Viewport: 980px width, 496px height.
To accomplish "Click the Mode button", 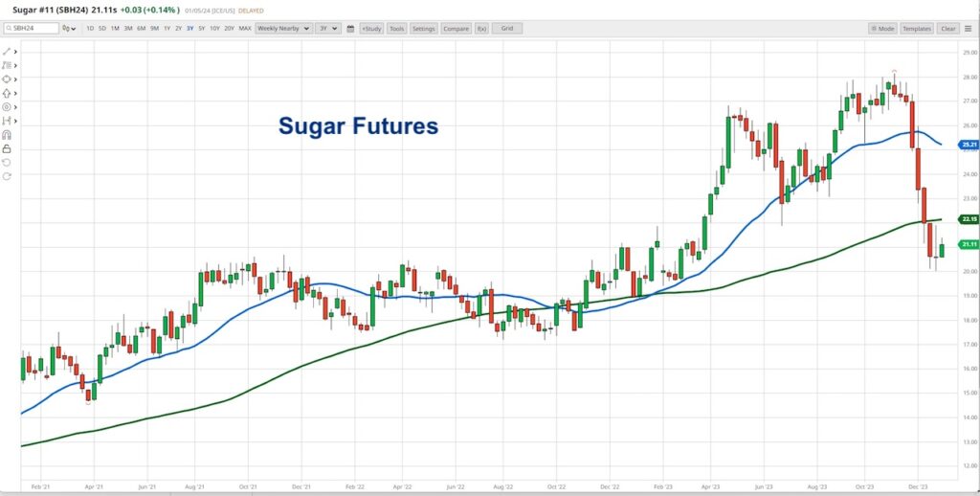I will [882, 29].
